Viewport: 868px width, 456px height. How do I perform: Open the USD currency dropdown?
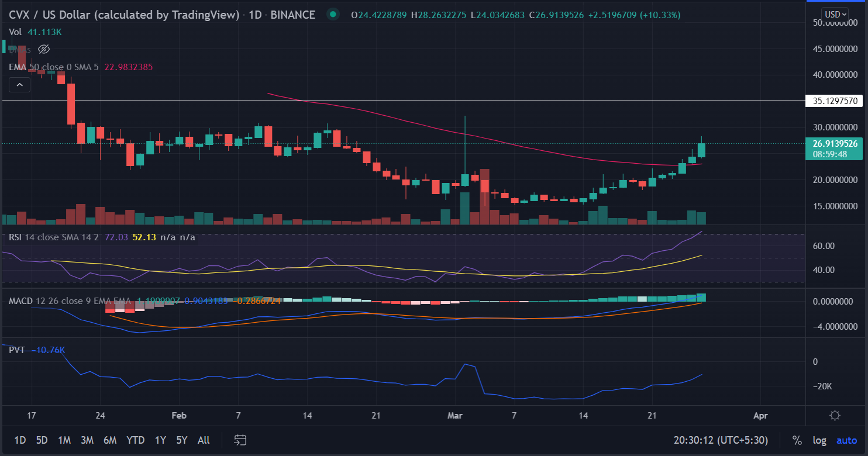click(x=835, y=14)
